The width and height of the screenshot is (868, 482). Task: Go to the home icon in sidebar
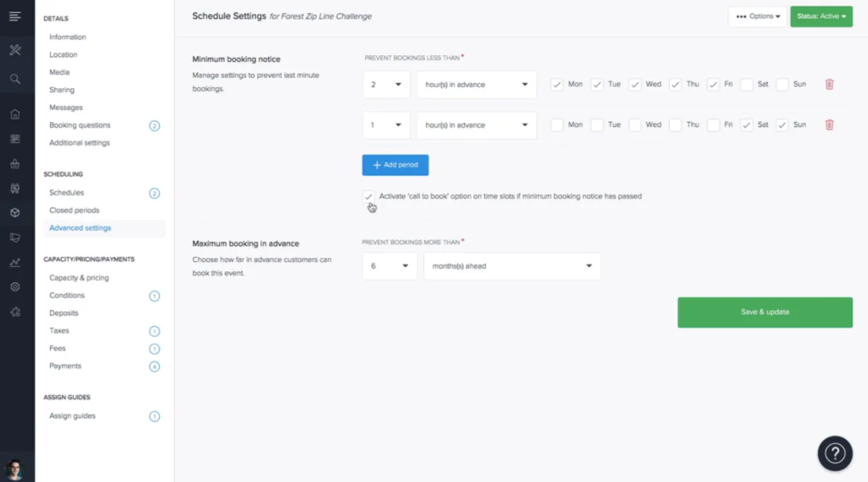pos(15,114)
